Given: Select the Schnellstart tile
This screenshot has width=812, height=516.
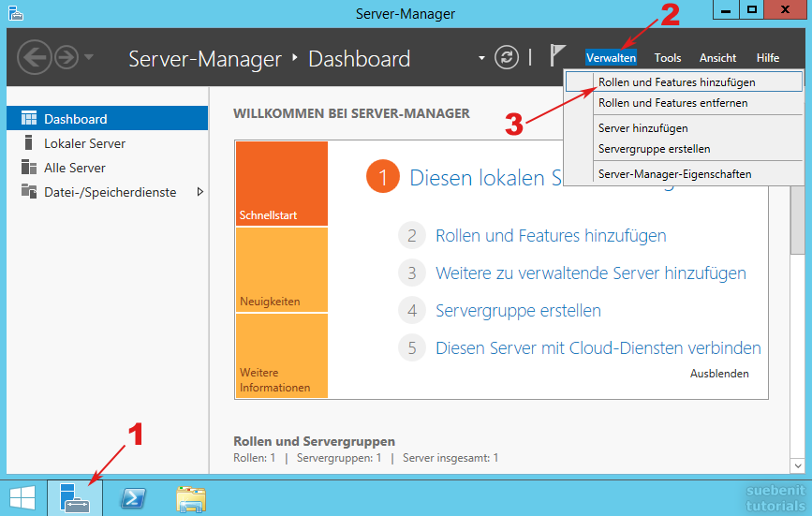Looking at the screenshot, I should [x=282, y=184].
